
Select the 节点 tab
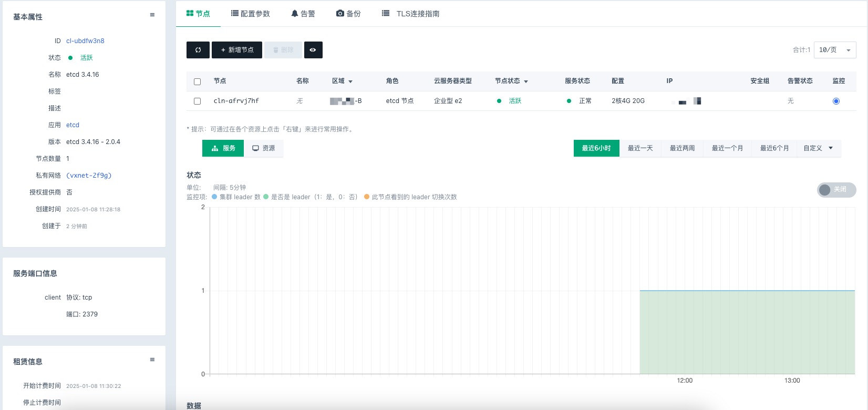click(x=198, y=14)
